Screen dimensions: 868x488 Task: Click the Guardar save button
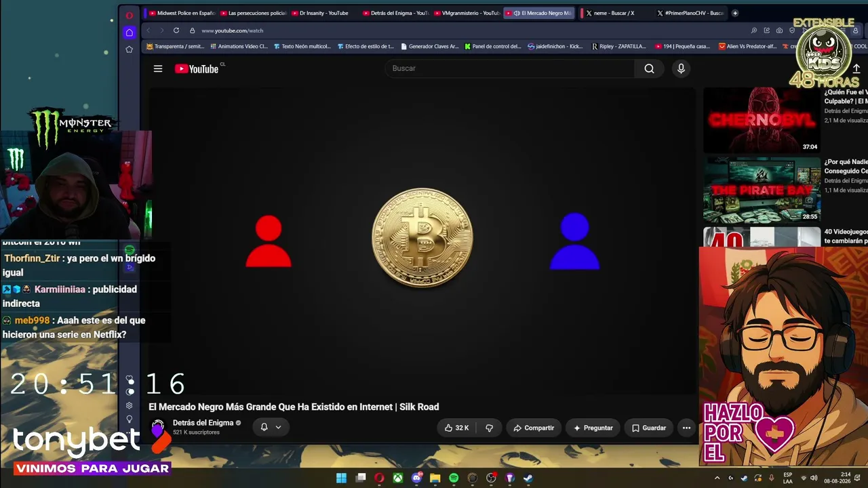click(649, 428)
